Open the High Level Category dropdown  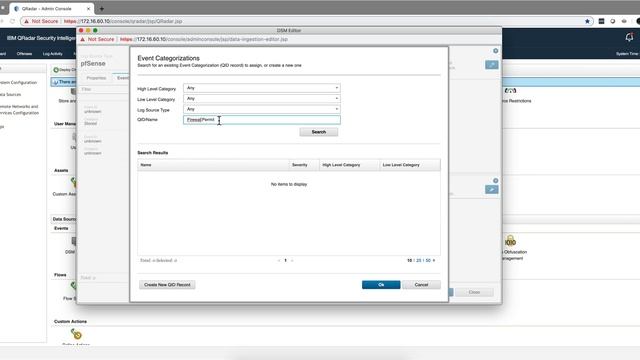pyautogui.click(x=262, y=88)
